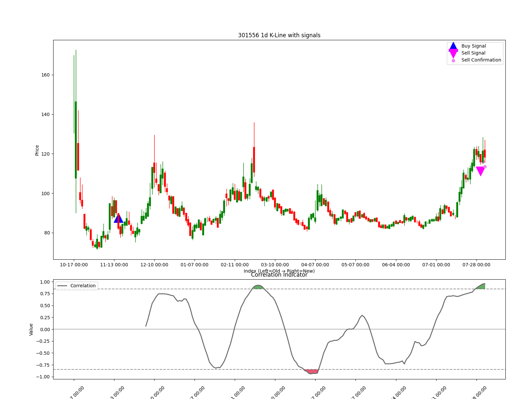This screenshot has height=399, width=532.
Task: Click the −0.75 correlation tick label
Action: pyautogui.click(x=43, y=365)
